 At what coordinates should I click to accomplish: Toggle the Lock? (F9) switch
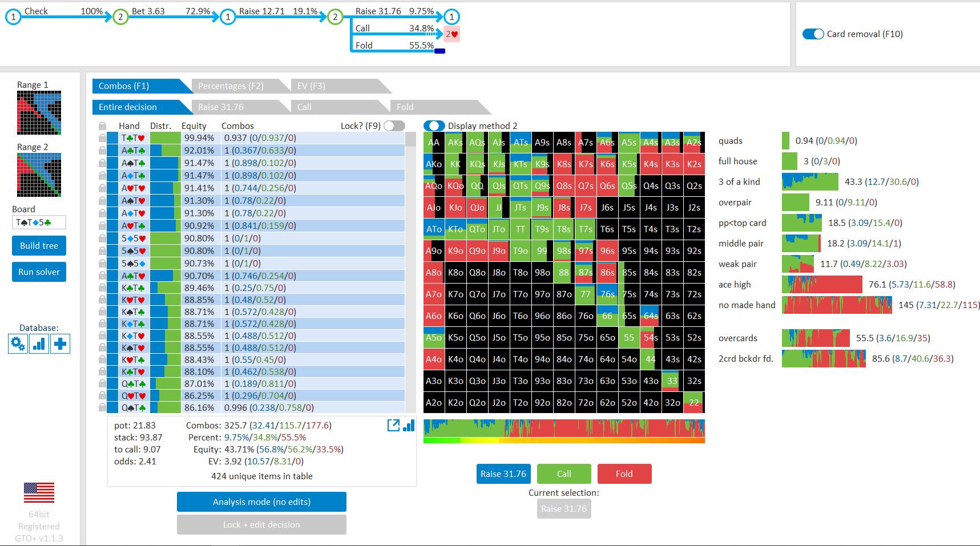(x=394, y=126)
